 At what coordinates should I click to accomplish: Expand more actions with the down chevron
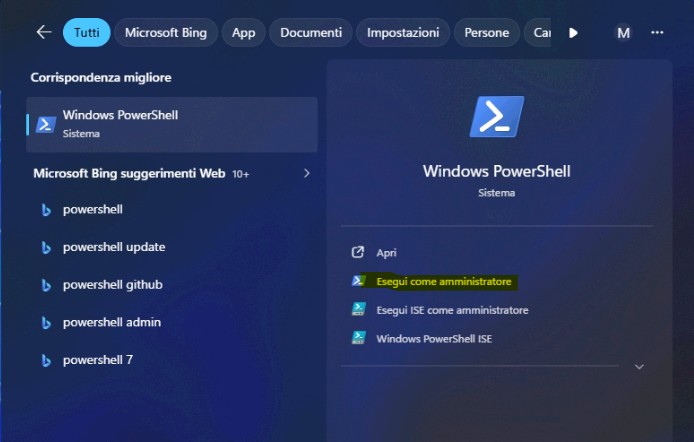point(639,367)
